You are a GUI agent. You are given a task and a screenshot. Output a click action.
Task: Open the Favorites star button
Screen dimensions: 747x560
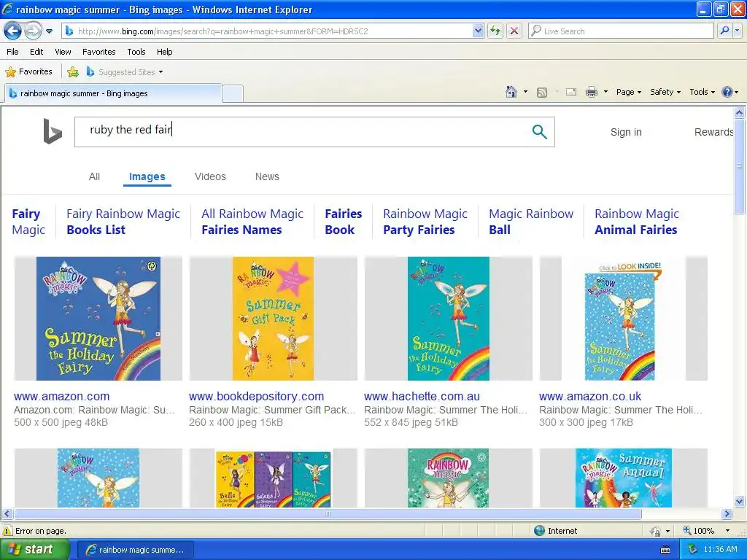tap(28, 72)
